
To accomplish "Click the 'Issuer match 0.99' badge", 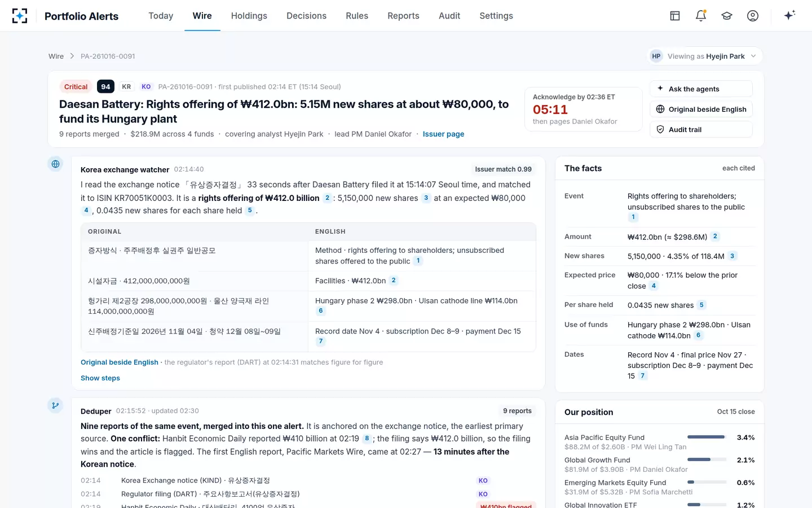I will click(503, 169).
